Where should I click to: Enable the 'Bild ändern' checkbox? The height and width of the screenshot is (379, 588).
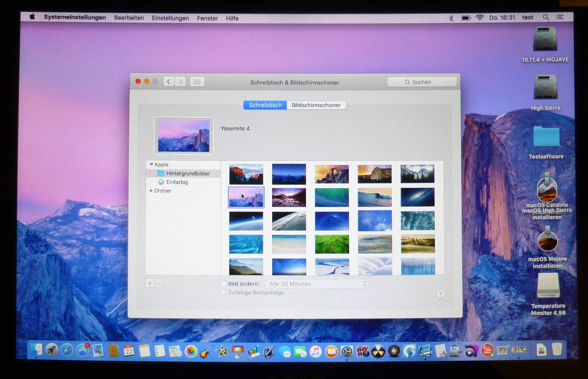223,284
